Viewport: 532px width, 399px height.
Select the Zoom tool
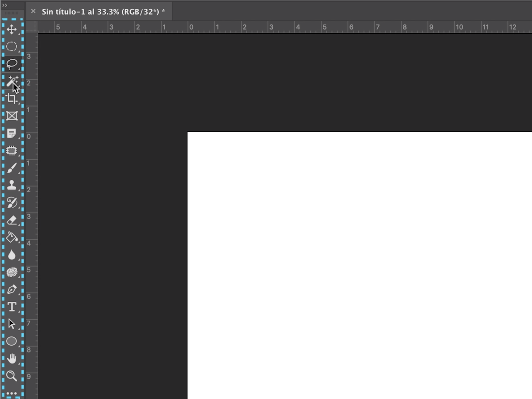11,376
